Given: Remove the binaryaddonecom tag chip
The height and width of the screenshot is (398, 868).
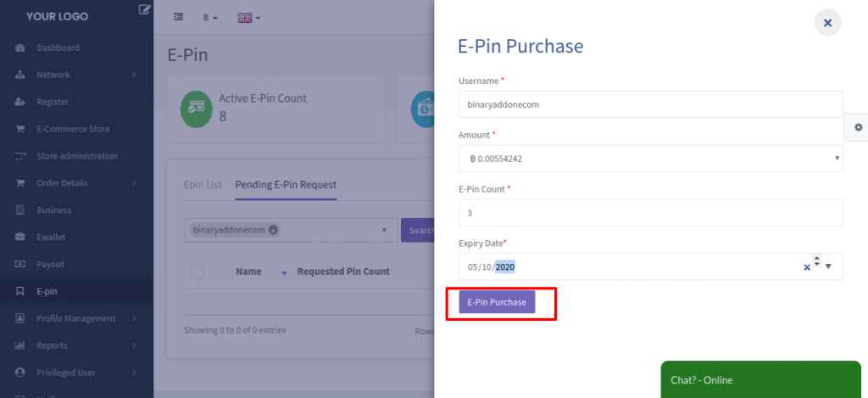Looking at the screenshot, I should point(273,230).
